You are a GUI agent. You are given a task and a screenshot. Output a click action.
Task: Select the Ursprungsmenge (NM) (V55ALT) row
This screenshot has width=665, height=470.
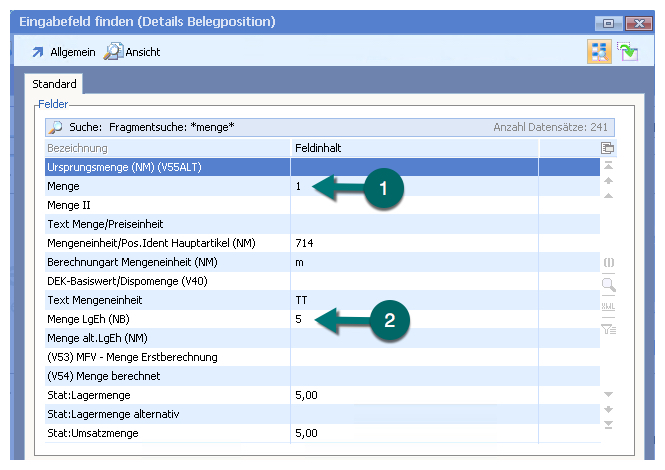pyautogui.click(x=166, y=167)
